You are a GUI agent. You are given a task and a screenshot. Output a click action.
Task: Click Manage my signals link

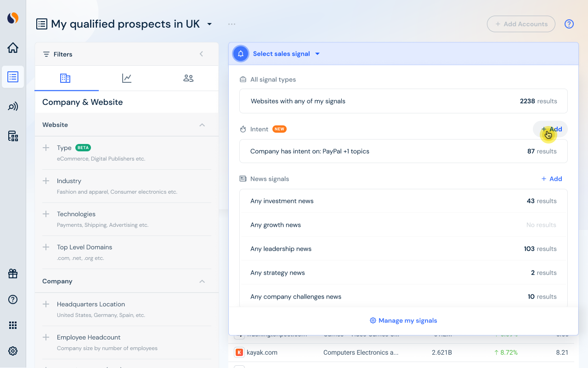click(403, 321)
